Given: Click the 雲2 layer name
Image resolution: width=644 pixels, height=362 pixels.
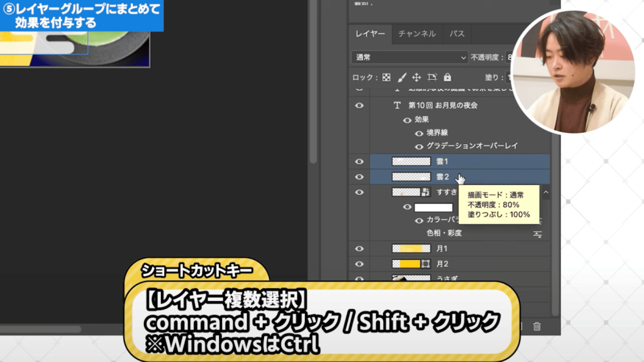Looking at the screenshot, I should click(x=442, y=177).
